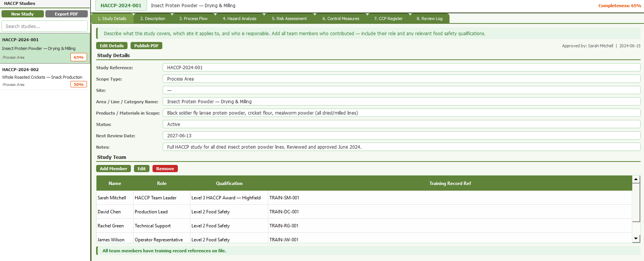Add a new study team member
Viewport: 644px width, 261px height.
(x=114, y=169)
